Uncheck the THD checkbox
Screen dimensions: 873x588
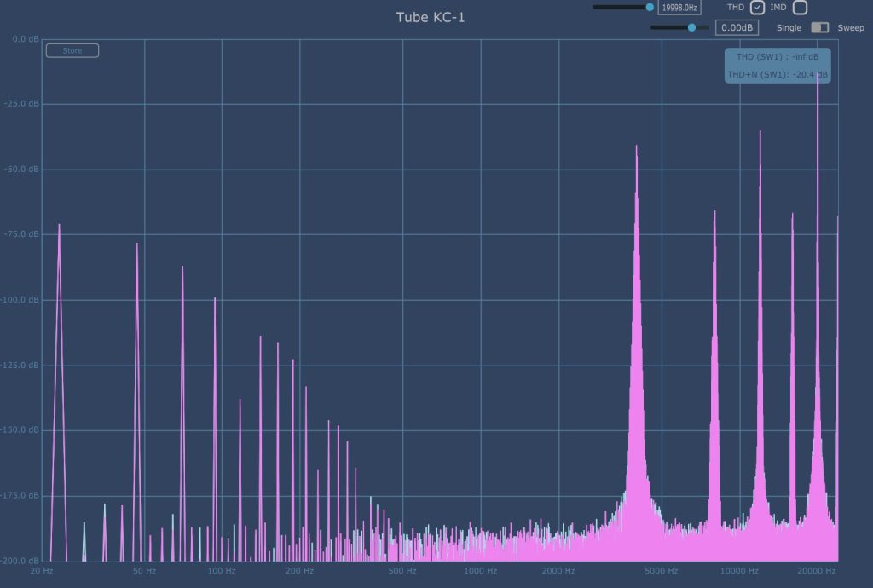pos(757,8)
